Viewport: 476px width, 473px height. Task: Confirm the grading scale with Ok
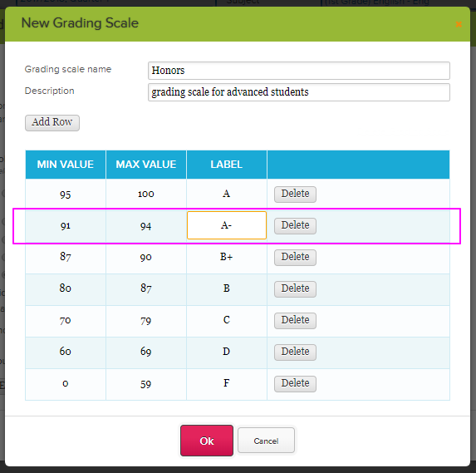(x=207, y=441)
